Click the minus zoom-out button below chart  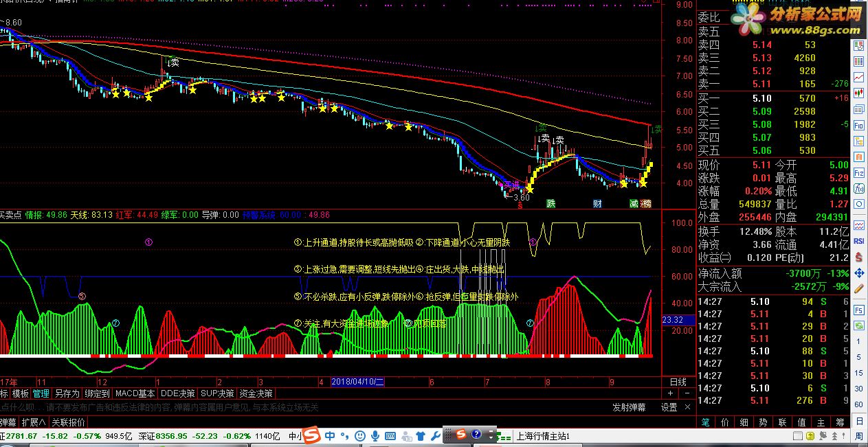(688, 393)
